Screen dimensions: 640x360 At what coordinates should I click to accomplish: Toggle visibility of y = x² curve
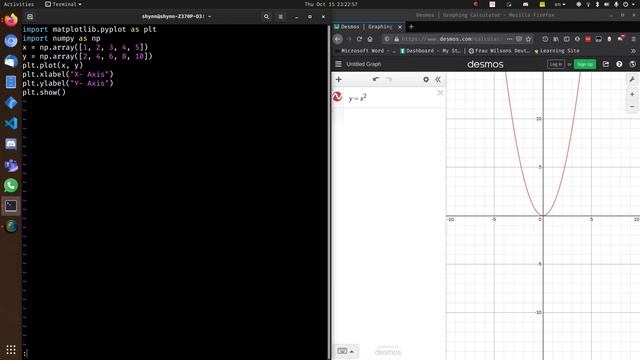[338, 97]
